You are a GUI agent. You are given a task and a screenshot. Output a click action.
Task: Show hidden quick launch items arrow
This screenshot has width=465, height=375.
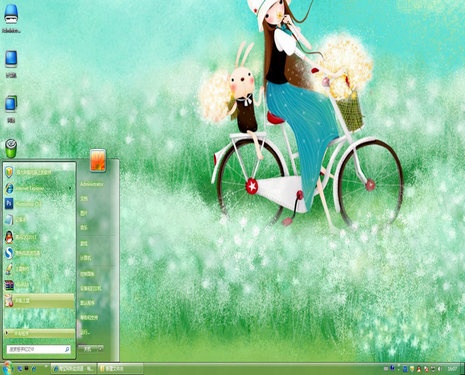click(x=46, y=366)
